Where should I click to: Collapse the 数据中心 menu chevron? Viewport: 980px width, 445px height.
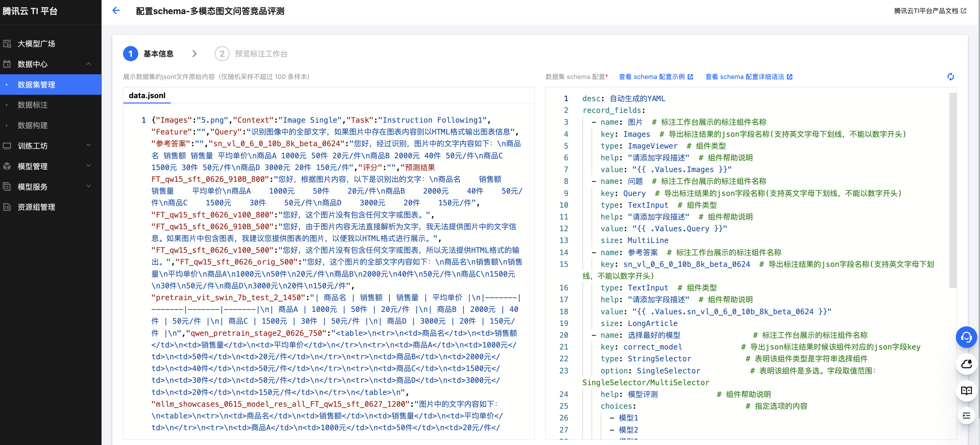tap(89, 64)
